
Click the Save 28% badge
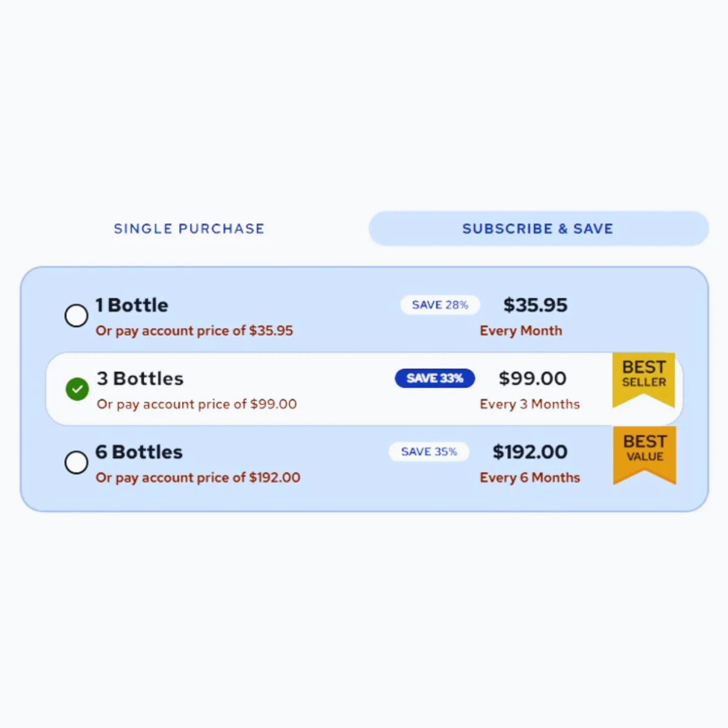(x=440, y=305)
